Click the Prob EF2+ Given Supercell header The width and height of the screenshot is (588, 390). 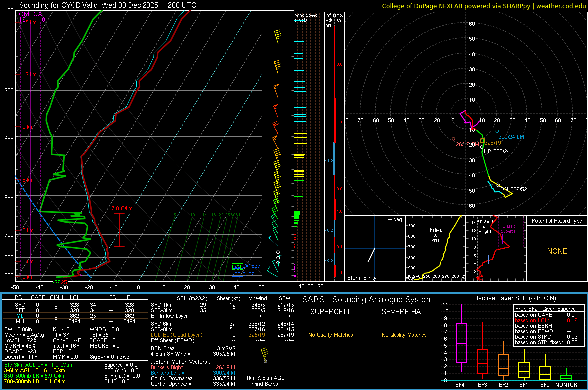pos(546,309)
